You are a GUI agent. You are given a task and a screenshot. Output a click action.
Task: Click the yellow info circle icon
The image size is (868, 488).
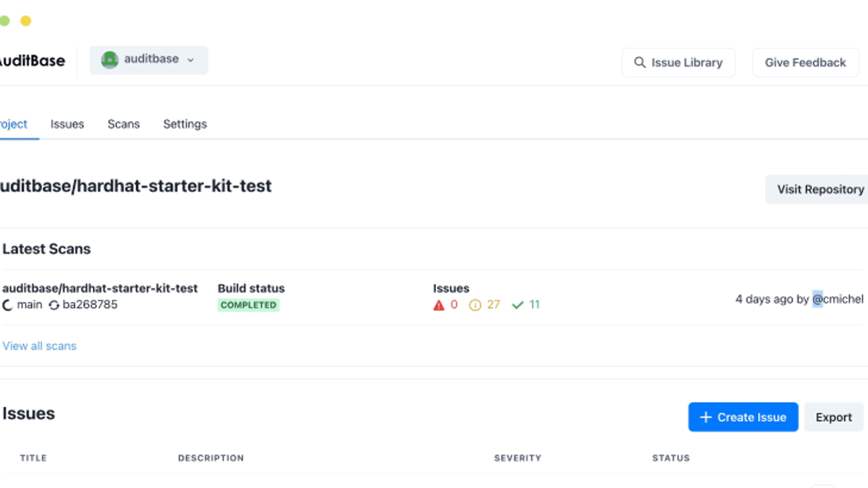tap(475, 305)
